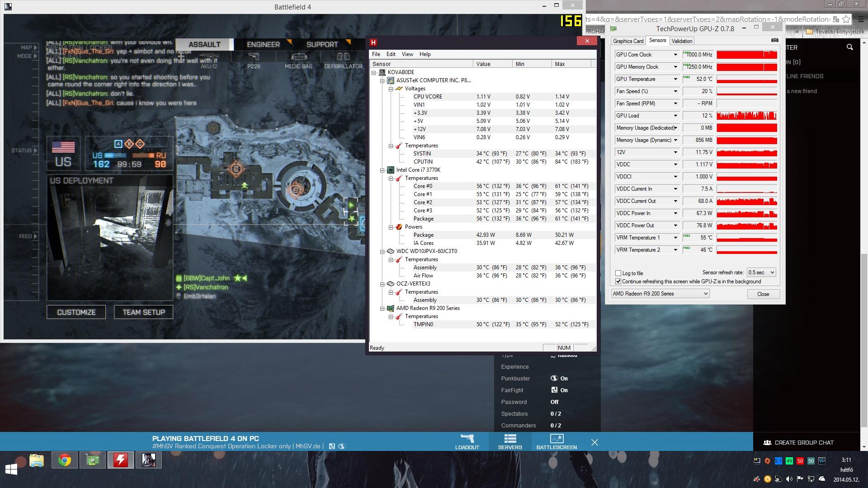Click the volume speaker tray icon

coord(789,479)
